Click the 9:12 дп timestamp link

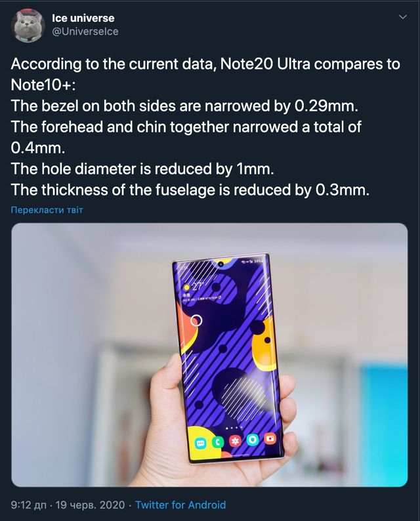click(29, 505)
